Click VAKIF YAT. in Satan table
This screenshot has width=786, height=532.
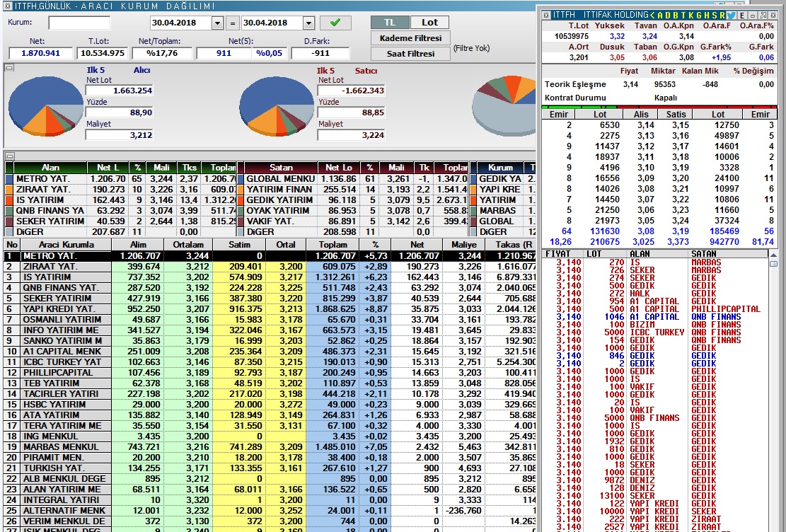(x=270, y=221)
